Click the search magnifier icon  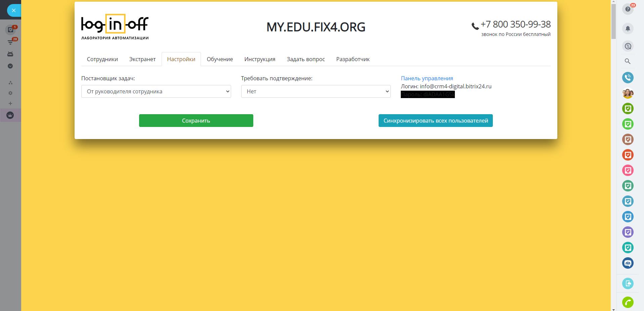(628, 61)
